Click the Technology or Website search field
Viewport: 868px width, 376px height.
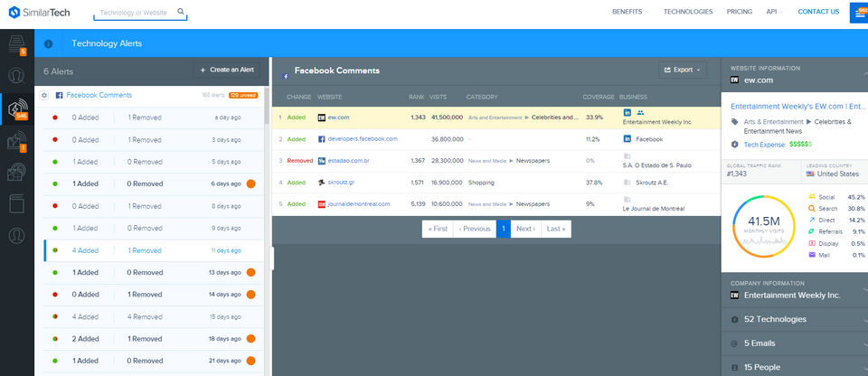[x=136, y=14]
